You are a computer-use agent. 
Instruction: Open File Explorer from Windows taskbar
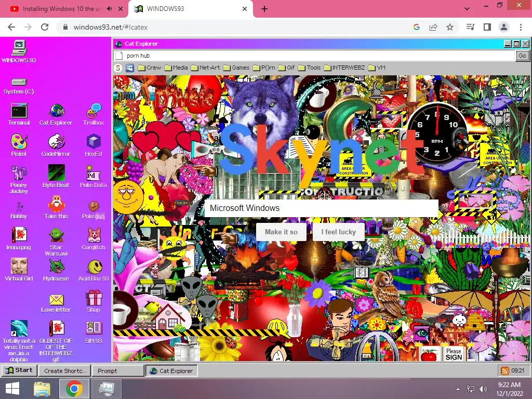(42, 389)
